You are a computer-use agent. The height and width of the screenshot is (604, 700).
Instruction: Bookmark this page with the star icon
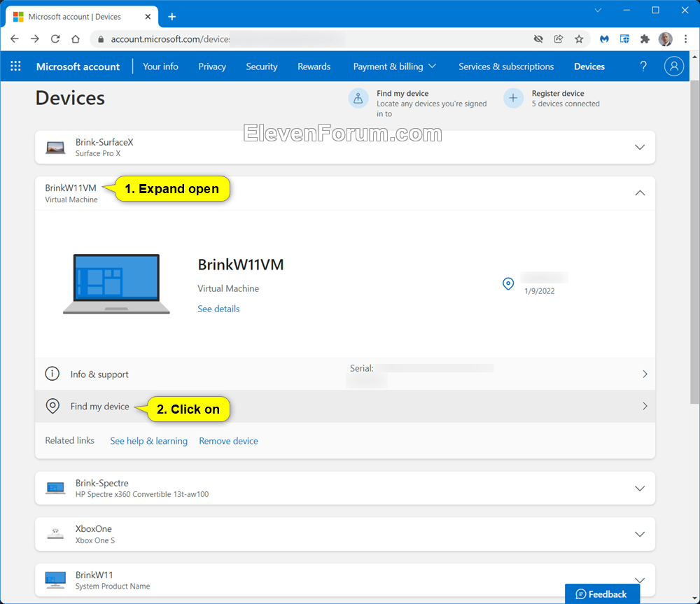579,39
